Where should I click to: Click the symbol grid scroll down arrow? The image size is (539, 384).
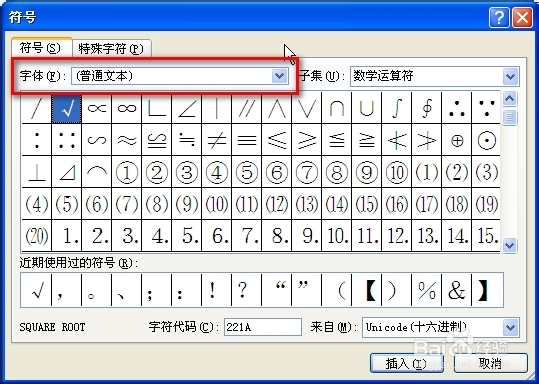[x=509, y=245]
